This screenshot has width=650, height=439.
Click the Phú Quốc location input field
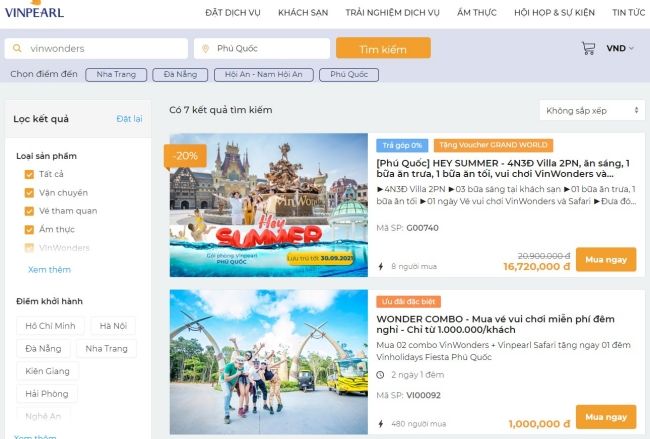point(262,49)
